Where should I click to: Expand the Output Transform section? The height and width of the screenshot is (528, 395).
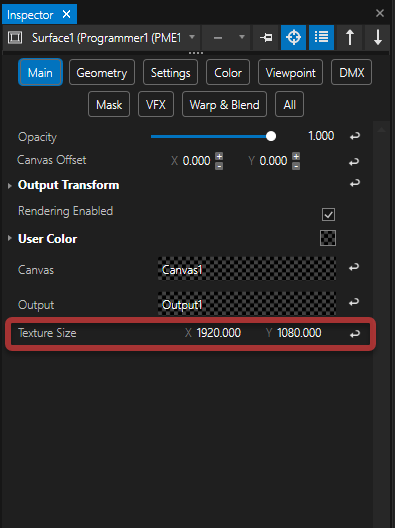[x=10, y=186]
